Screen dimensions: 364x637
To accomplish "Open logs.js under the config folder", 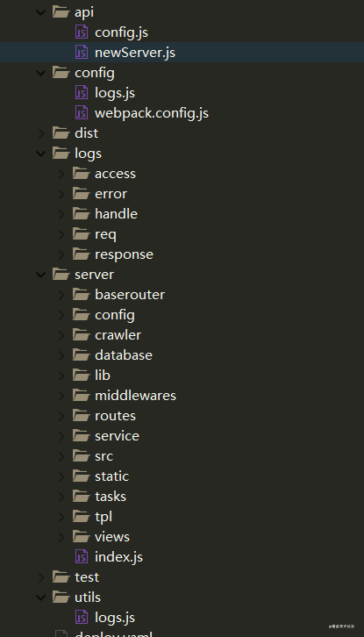I will 115,93.
